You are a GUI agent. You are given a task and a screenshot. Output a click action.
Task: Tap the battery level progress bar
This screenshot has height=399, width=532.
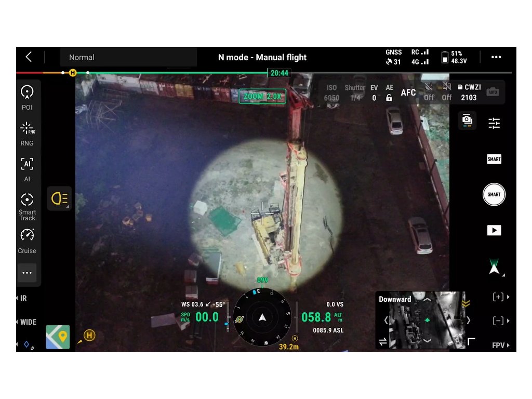tap(263, 73)
